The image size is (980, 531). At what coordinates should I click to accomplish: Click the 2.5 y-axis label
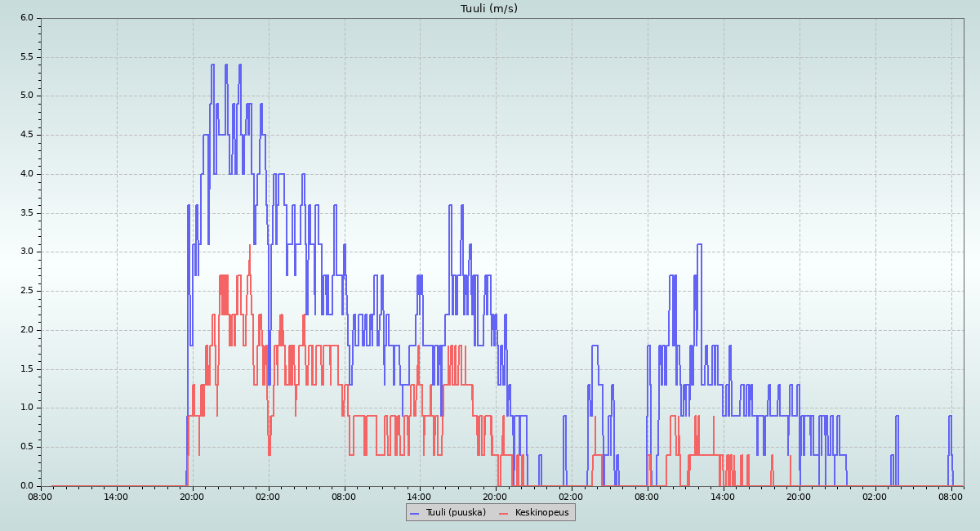coord(26,291)
